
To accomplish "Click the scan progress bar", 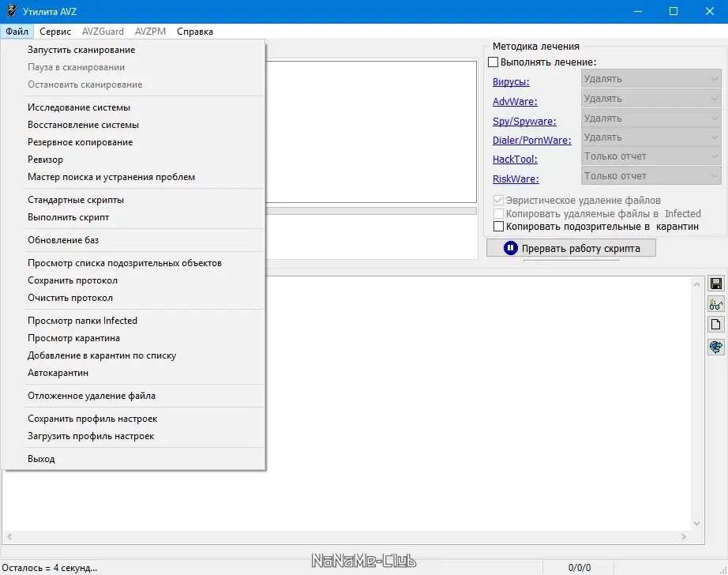I will 371,211.
